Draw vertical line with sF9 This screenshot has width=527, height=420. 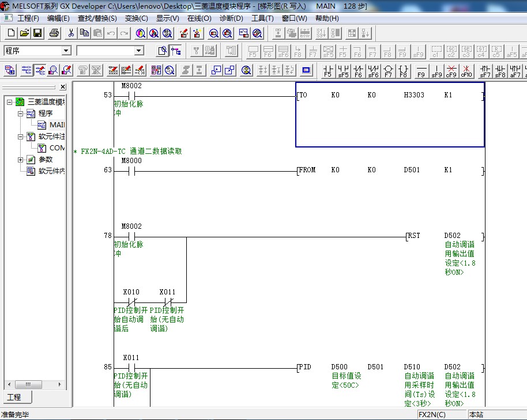pyautogui.click(x=436, y=71)
